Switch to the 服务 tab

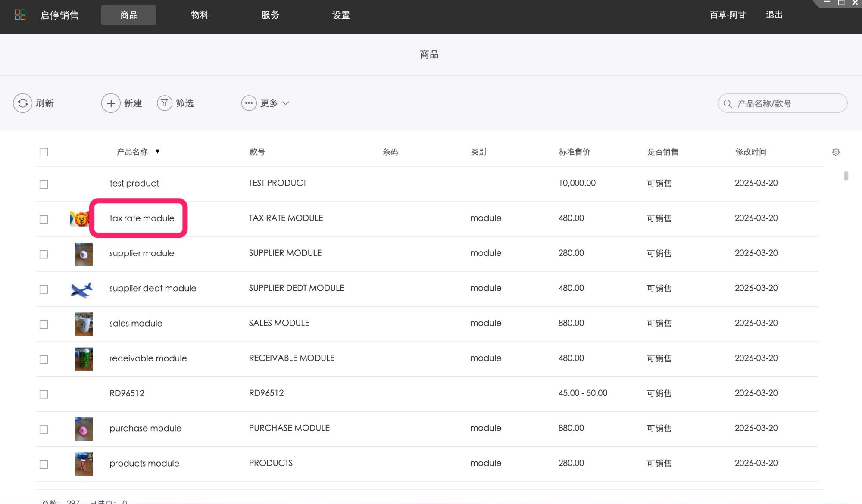click(x=270, y=15)
